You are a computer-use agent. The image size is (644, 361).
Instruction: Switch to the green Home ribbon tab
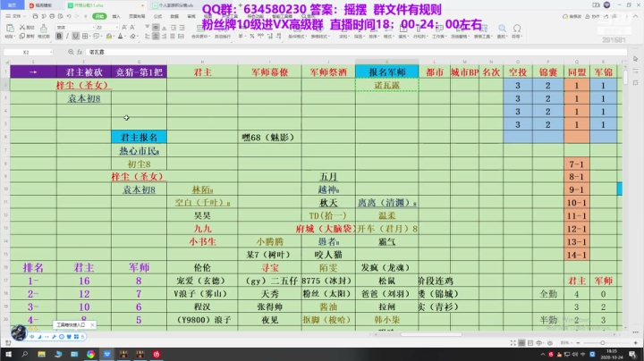(99, 16)
